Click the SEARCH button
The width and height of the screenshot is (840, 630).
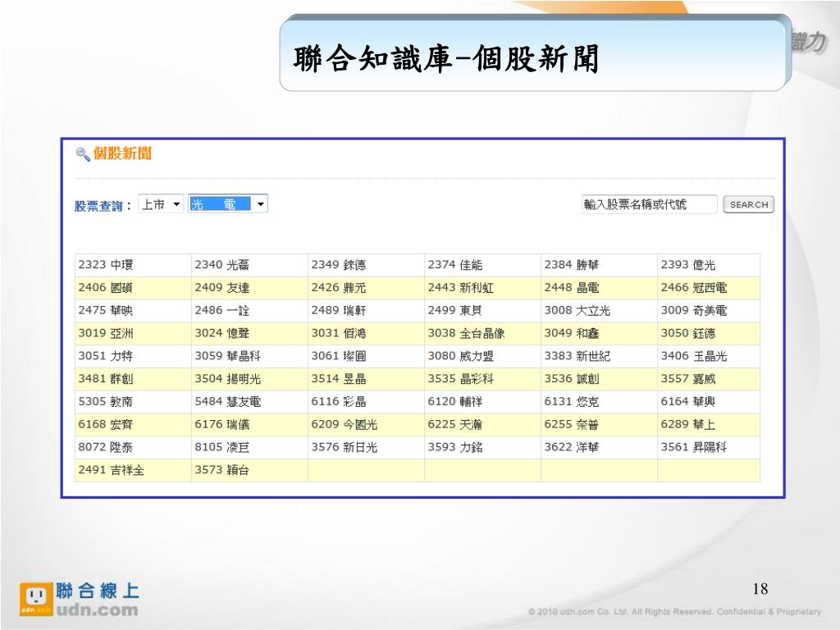748,204
